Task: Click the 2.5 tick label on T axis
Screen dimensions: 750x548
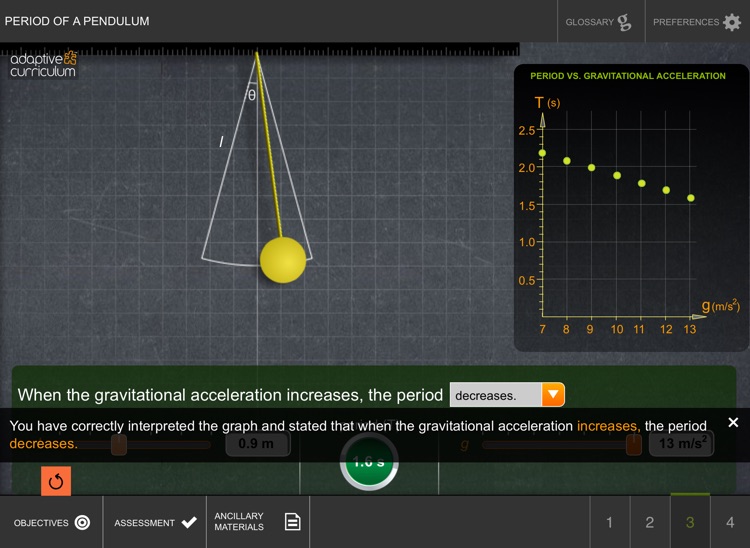Action: pyautogui.click(x=527, y=131)
